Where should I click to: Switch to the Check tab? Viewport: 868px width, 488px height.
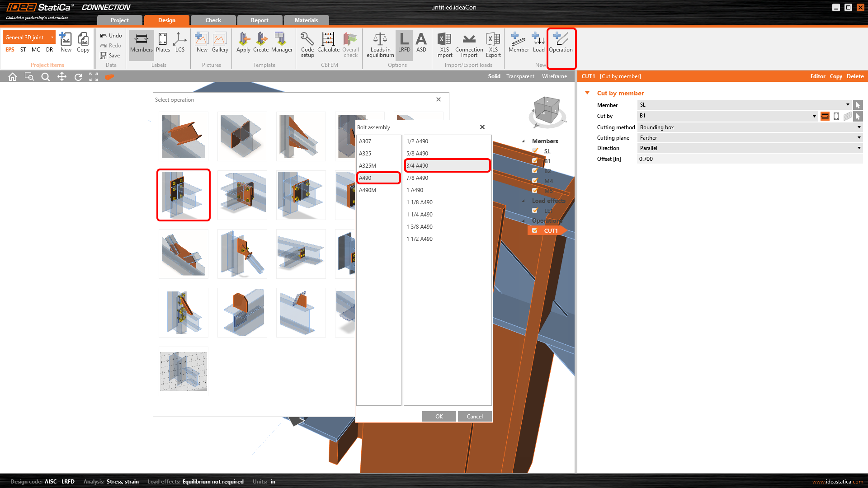coord(213,20)
